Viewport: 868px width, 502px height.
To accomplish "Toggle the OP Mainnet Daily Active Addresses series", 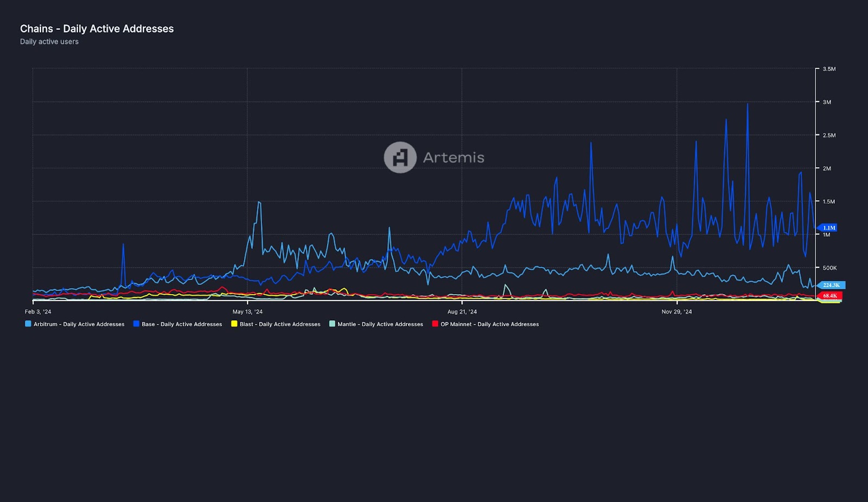I will click(x=486, y=324).
